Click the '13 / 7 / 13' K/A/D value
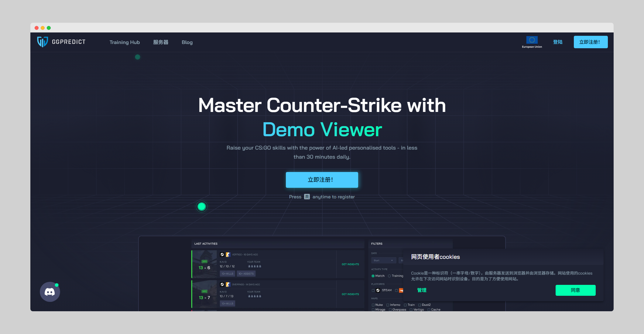This screenshot has width=644, height=334. (227, 296)
